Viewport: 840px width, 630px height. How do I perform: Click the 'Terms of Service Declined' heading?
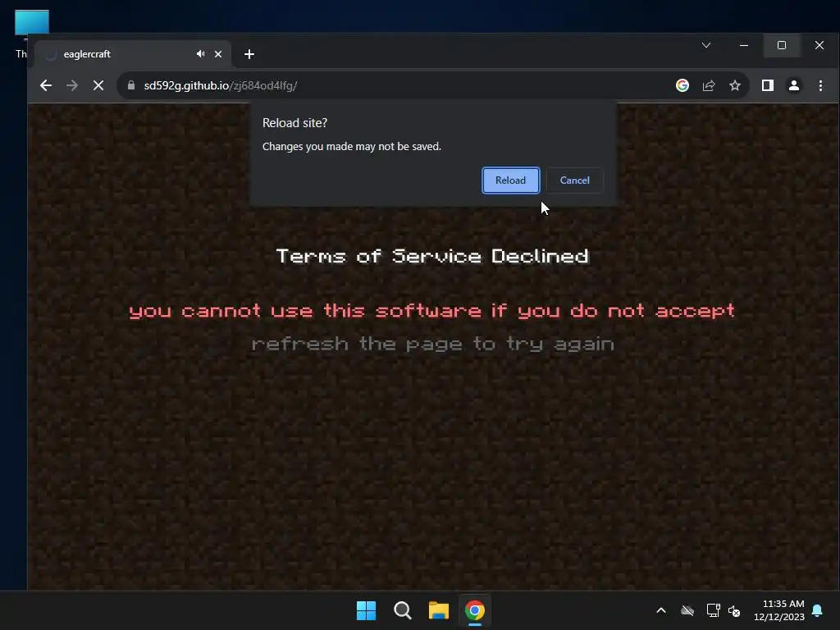(432, 257)
